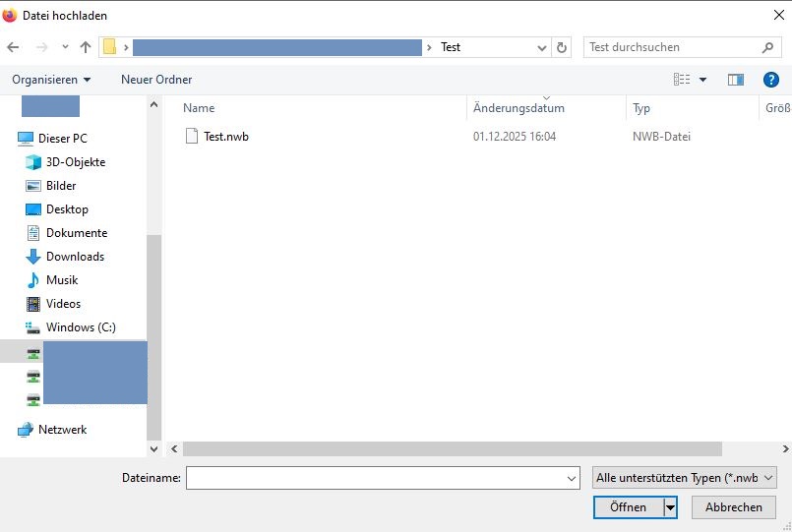Create a folder with Neuer Ordner
The height and width of the screenshot is (532, 792).
pyautogui.click(x=156, y=80)
